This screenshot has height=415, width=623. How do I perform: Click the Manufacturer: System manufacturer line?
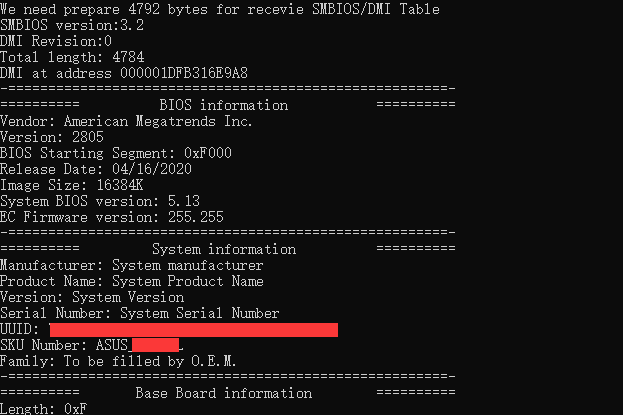click(x=132, y=265)
